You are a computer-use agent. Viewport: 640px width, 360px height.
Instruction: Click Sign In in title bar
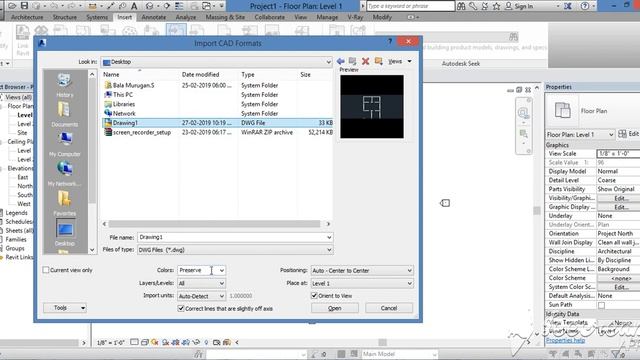(x=524, y=6)
